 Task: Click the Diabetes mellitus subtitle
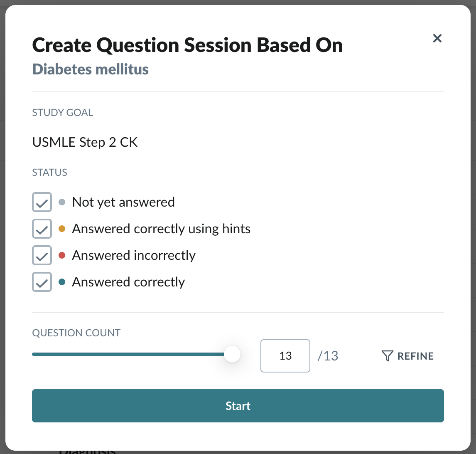(x=91, y=69)
